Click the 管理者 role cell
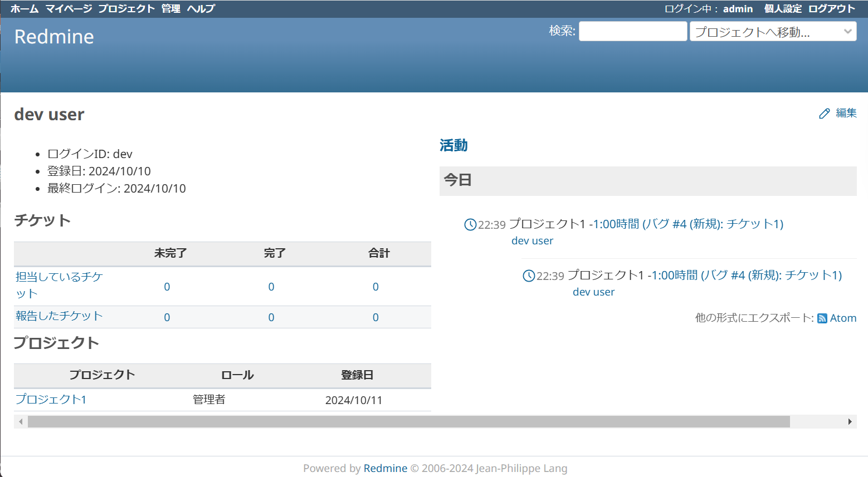Viewport: 868px width, 477px height. coord(209,399)
